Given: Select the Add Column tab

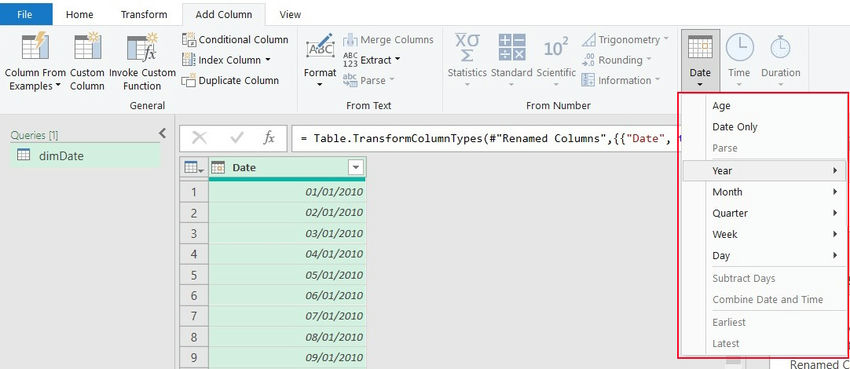Looking at the screenshot, I should 224,15.
